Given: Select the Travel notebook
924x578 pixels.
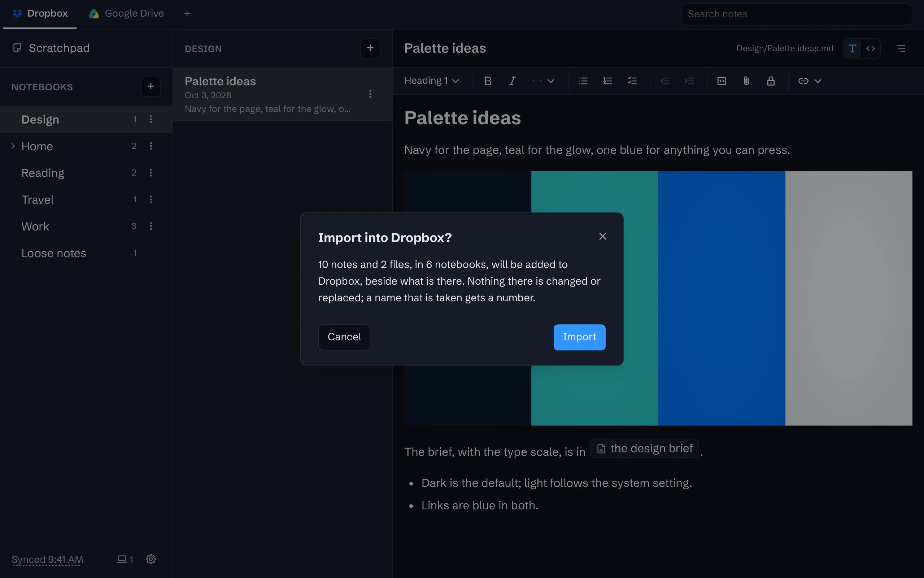Looking at the screenshot, I should (86, 199).
